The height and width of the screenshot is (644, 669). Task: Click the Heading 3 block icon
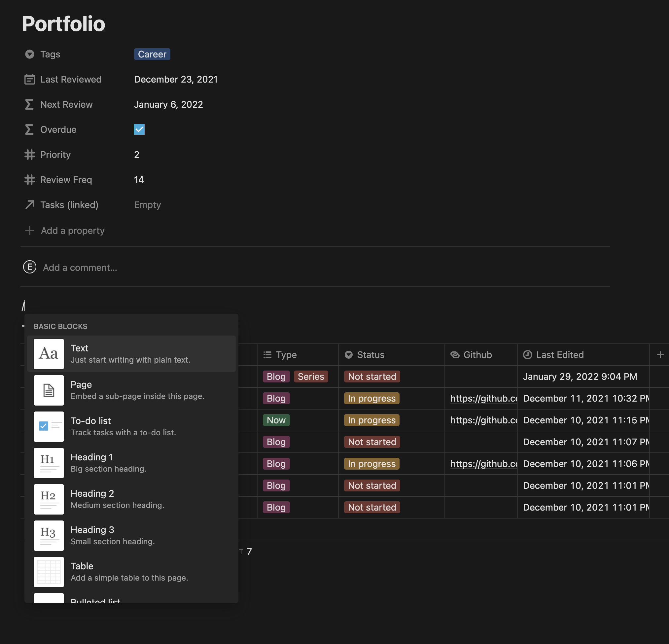(x=49, y=536)
